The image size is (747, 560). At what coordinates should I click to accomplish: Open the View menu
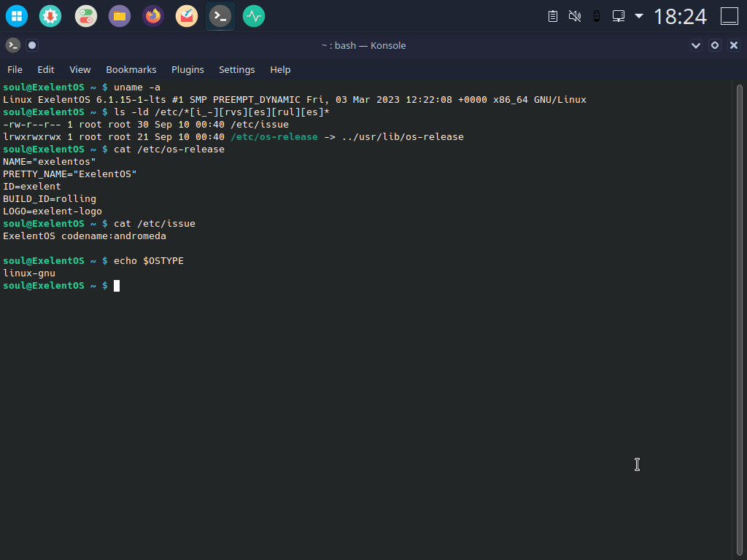click(80, 69)
